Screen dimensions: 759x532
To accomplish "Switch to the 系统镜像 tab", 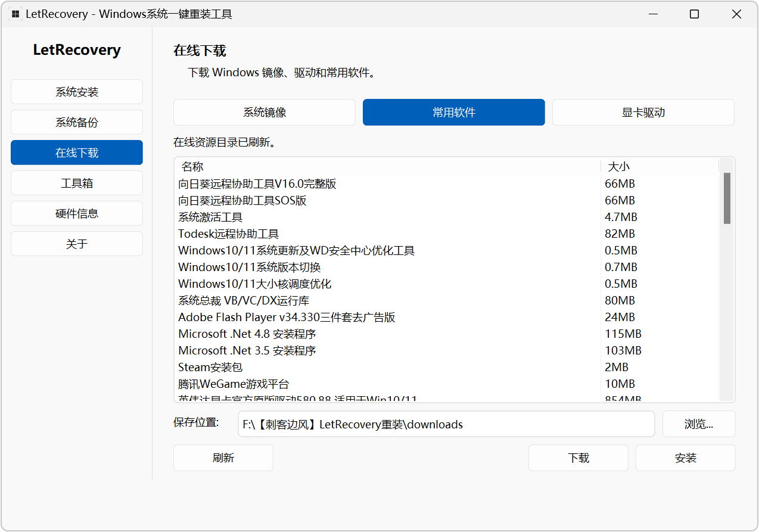I will pyautogui.click(x=265, y=112).
